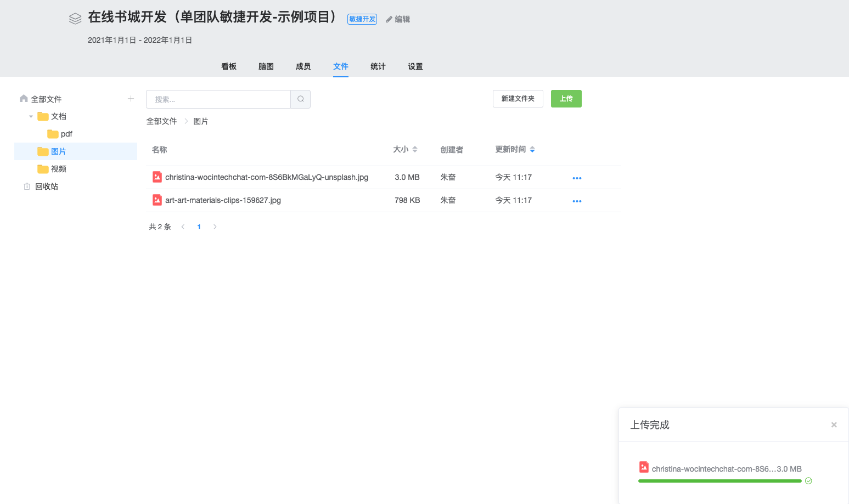Viewport: 849px width, 504px height.
Task: Select the 视频 folder in sidebar
Action: [x=58, y=169]
